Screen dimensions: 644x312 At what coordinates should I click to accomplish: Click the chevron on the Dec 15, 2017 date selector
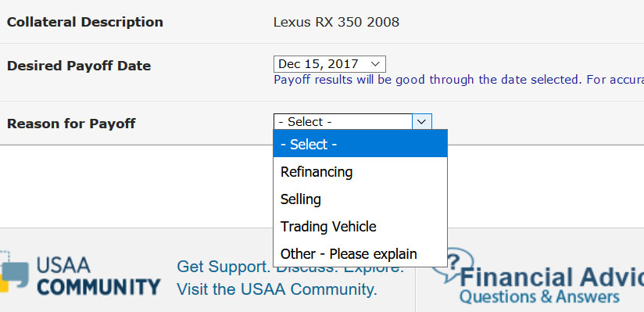(x=374, y=64)
